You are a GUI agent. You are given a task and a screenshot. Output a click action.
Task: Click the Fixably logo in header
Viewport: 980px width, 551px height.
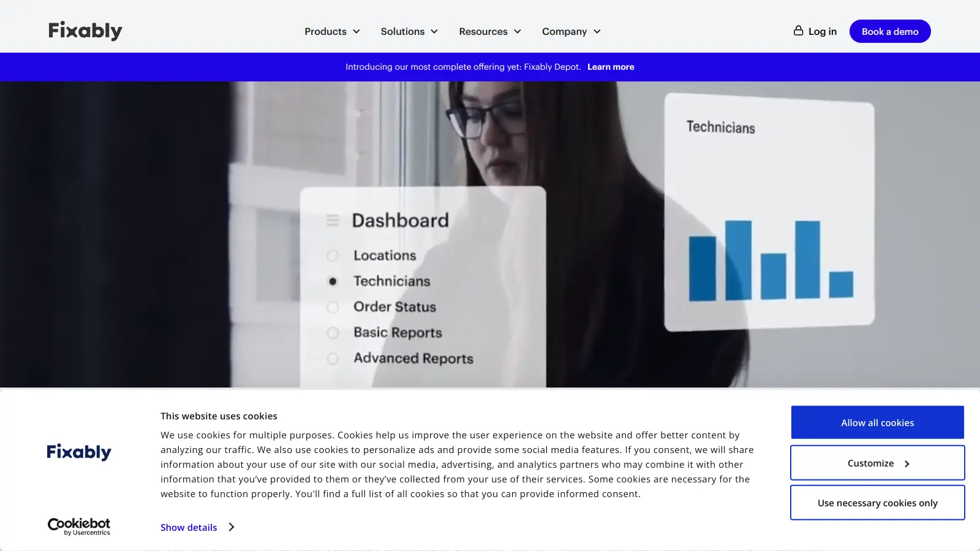[x=85, y=31]
